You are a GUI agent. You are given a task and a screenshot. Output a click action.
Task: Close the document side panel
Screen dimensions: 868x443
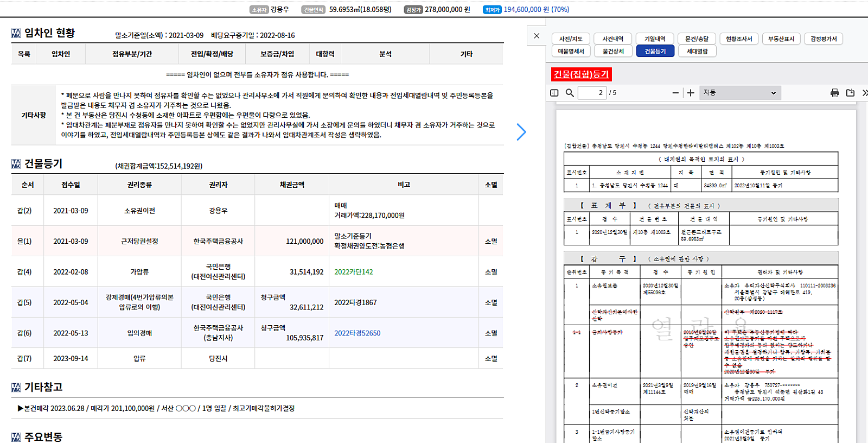click(x=537, y=36)
